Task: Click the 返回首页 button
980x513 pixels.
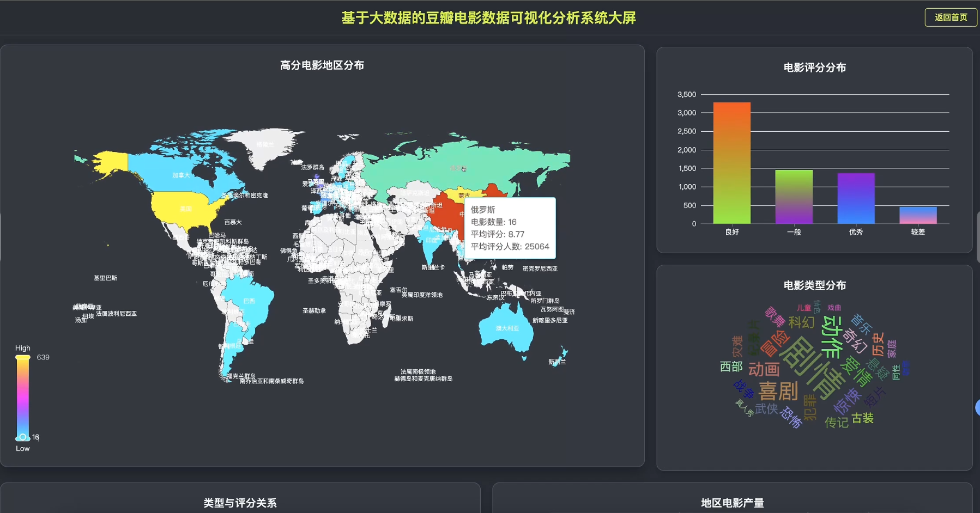Action: [x=951, y=17]
